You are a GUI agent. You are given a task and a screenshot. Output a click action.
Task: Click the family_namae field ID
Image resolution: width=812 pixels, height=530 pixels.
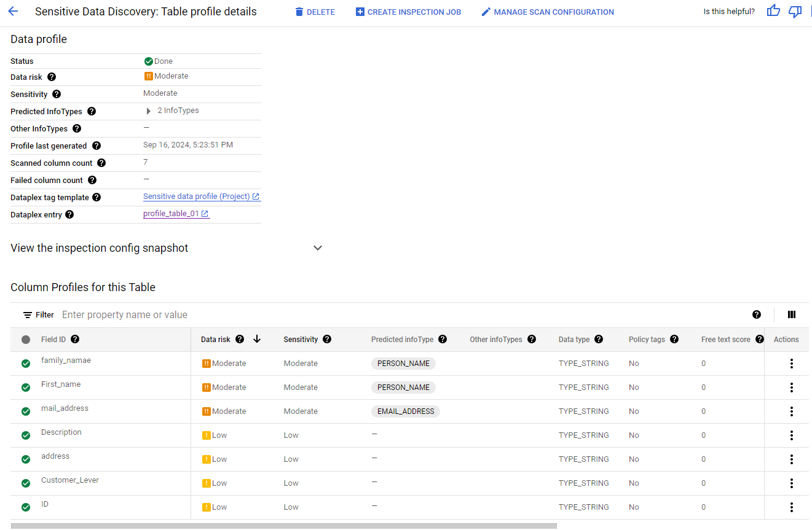(66, 360)
